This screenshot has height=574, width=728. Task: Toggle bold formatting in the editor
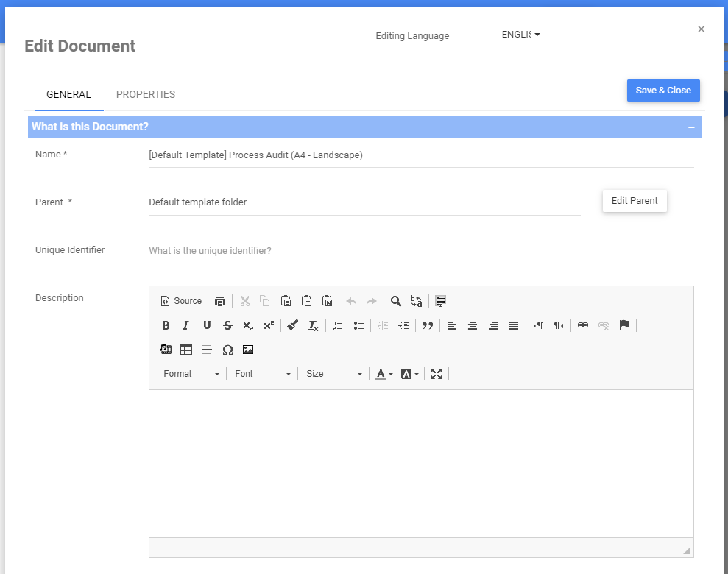pos(166,325)
